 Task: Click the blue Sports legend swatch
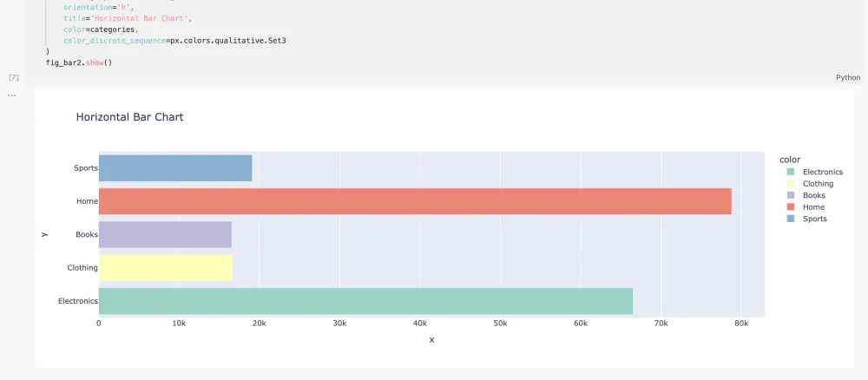(790, 219)
